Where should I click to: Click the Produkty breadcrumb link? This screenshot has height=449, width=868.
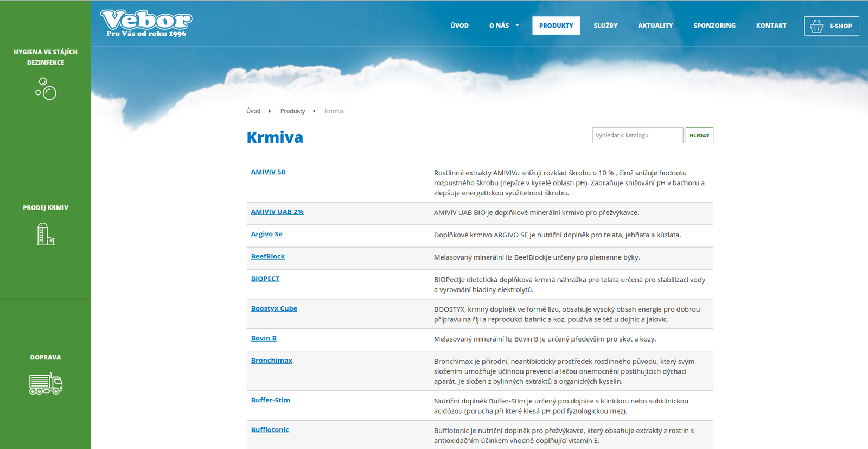(x=292, y=111)
